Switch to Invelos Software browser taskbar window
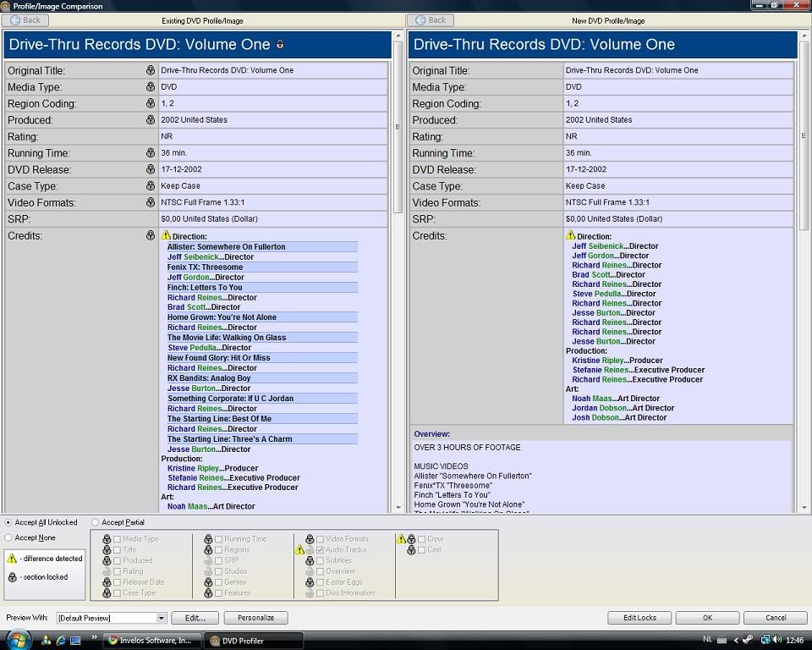 tap(151, 641)
